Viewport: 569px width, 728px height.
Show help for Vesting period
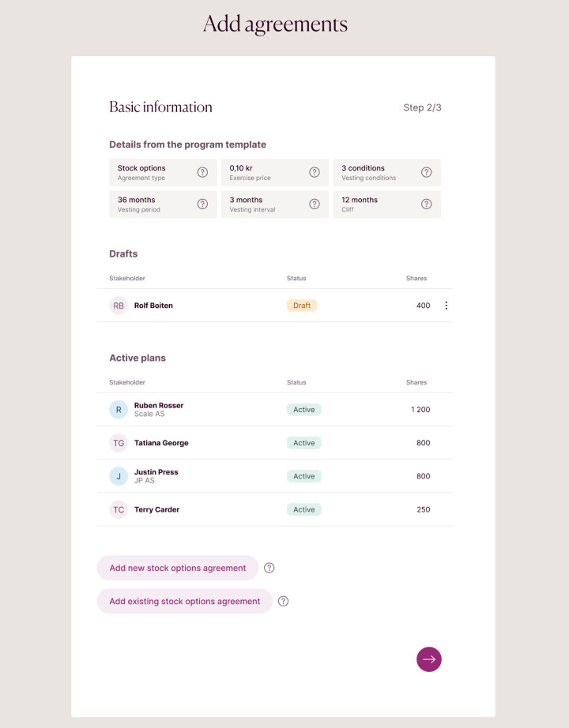(x=202, y=204)
